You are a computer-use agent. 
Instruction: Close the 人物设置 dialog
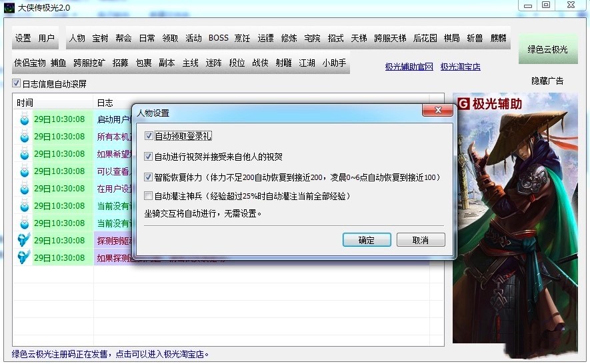click(437, 110)
